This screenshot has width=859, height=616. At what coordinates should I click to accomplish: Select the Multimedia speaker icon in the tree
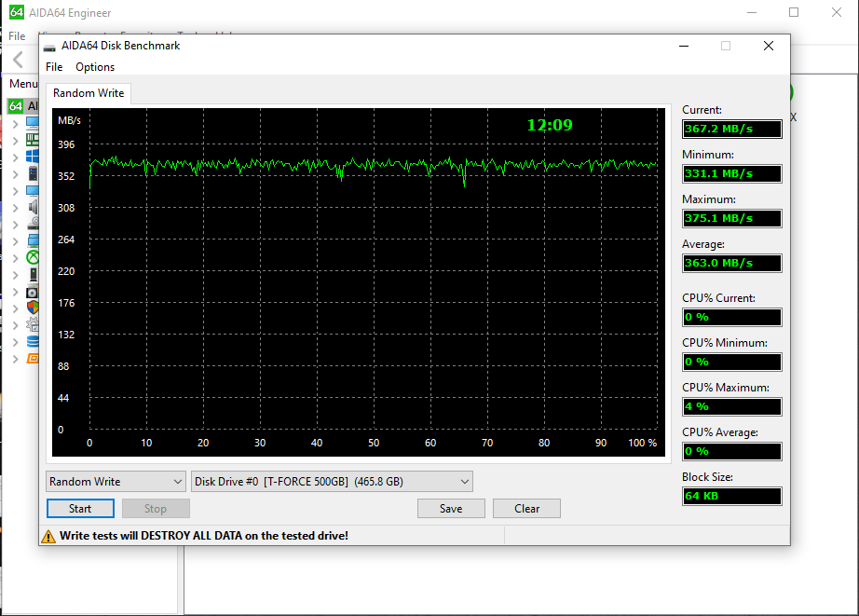pyautogui.click(x=33, y=207)
